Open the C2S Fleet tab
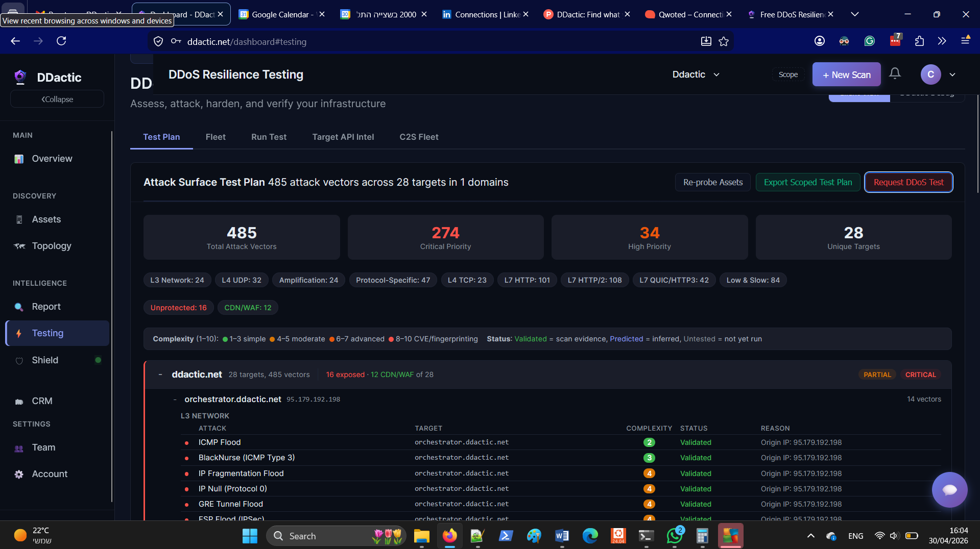The height and width of the screenshot is (549, 980). (419, 137)
